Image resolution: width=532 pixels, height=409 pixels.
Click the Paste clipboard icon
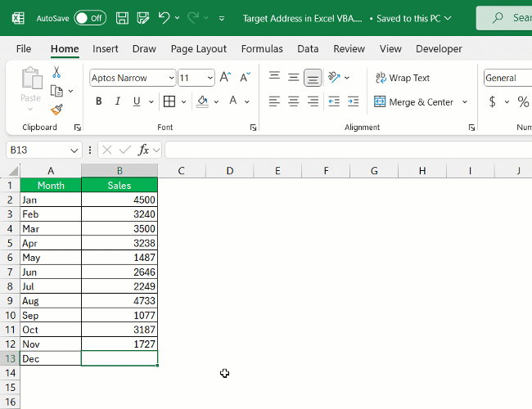click(x=32, y=78)
